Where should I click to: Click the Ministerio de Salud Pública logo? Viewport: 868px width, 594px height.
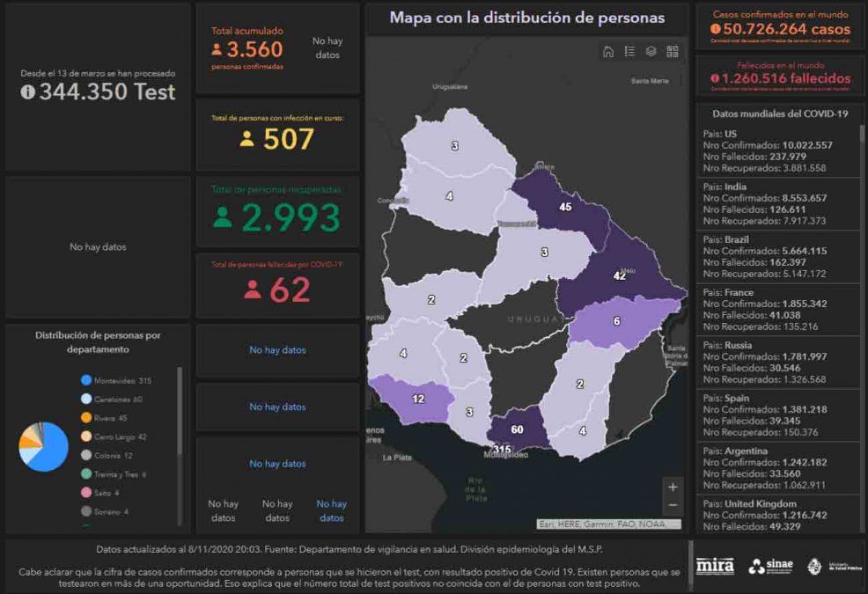pyautogui.click(x=831, y=566)
